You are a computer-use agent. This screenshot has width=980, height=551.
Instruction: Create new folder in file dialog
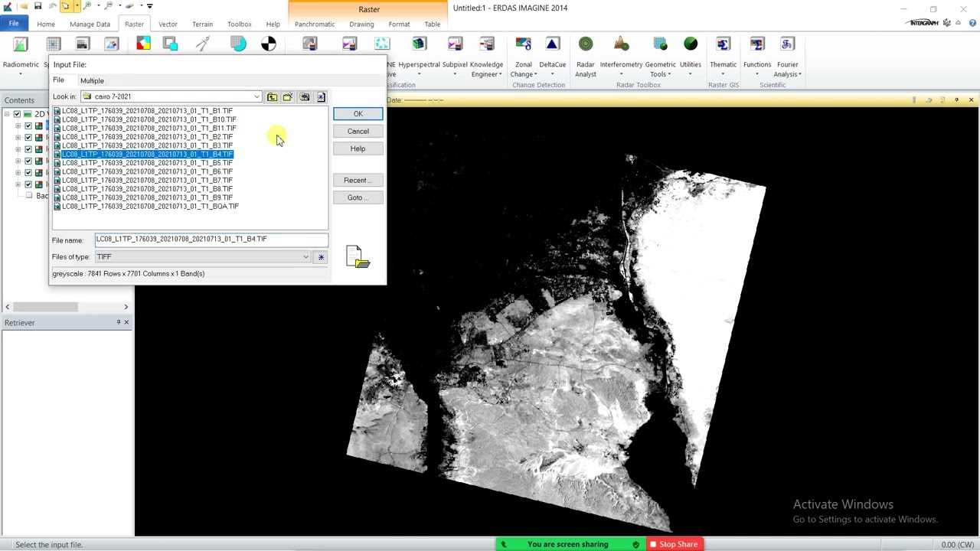288,97
